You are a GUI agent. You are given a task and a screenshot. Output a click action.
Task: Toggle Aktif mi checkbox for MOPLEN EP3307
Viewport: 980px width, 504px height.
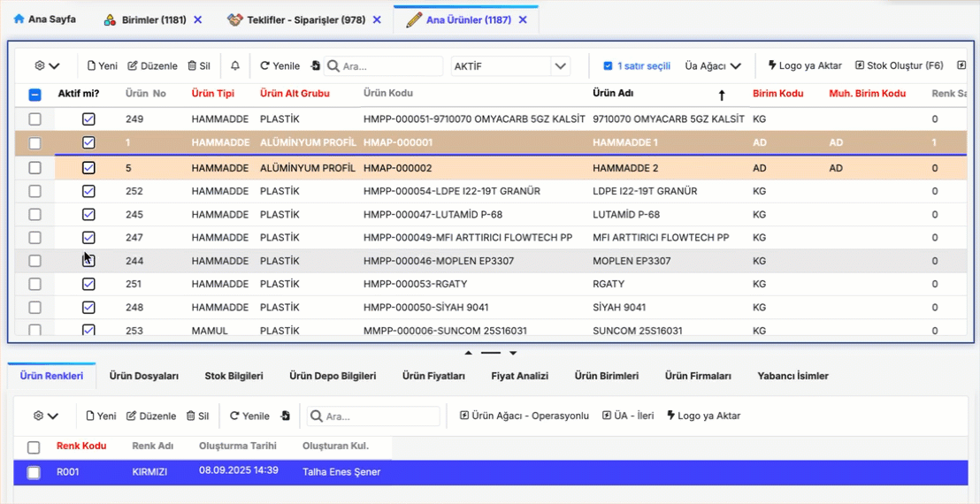click(88, 261)
